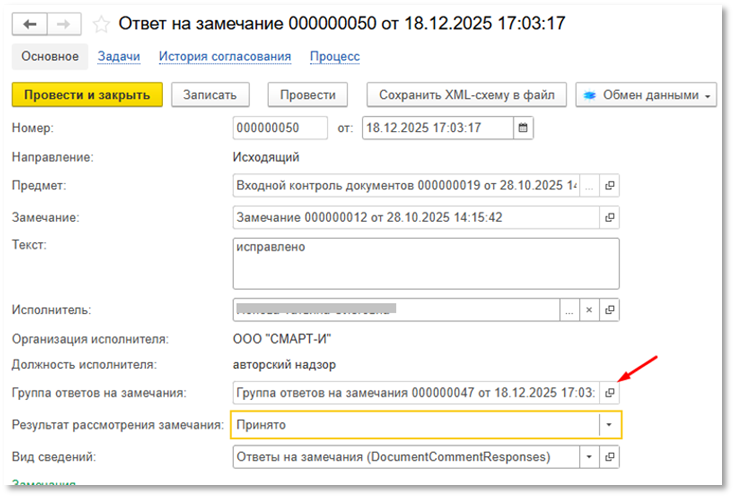The height and width of the screenshot is (498, 735).
Task: Open Группа ответов на замечания linked object
Action: click(x=610, y=393)
